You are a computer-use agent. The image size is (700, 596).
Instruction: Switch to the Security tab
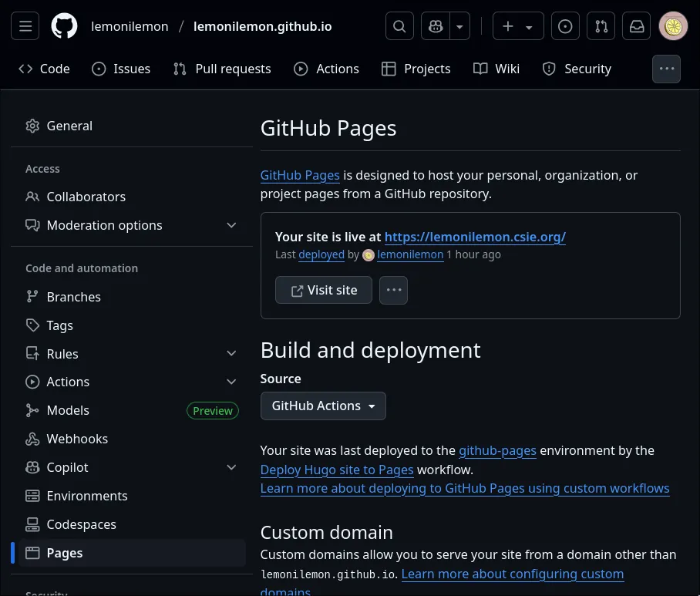[577, 69]
